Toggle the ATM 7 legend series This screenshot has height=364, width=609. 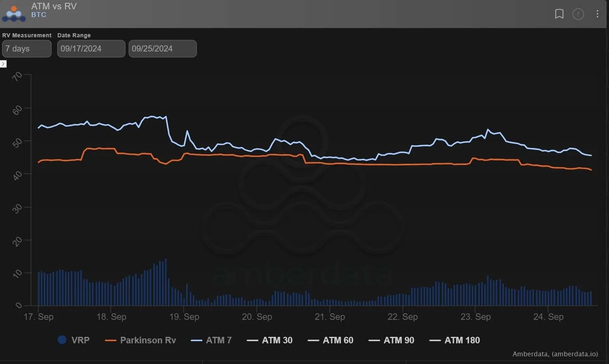211,340
